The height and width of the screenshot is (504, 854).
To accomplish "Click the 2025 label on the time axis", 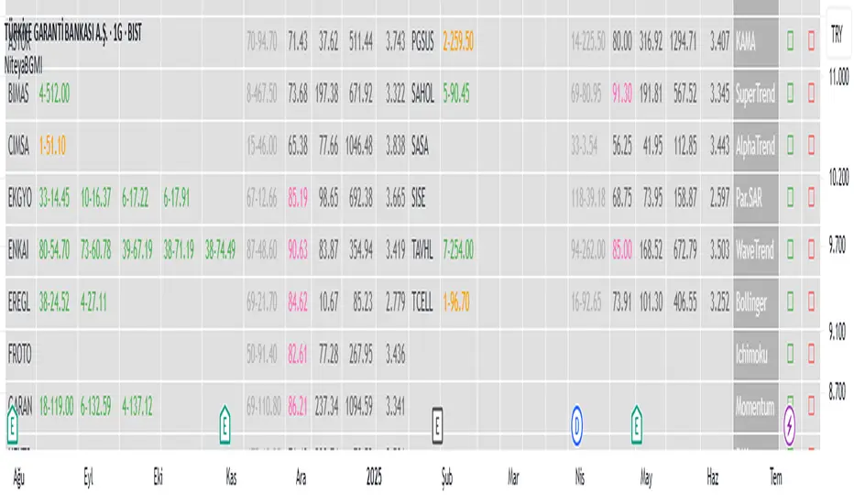I will click(373, 477).
